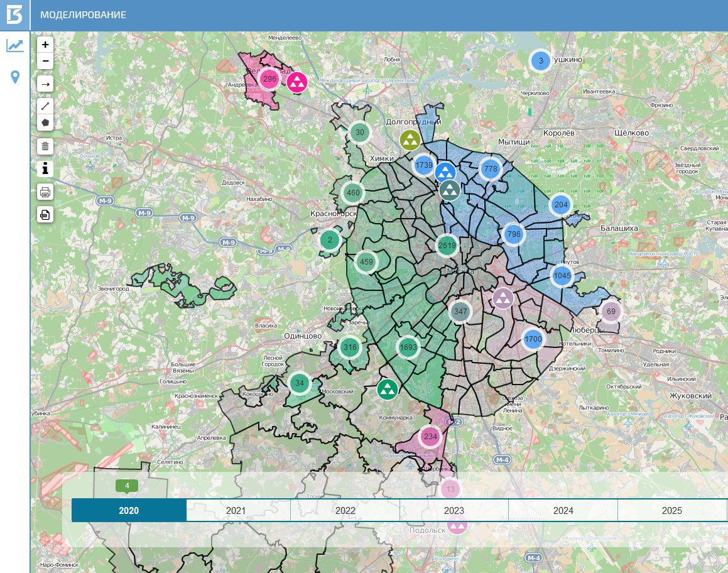This screenshot has width=728, height=573.
Task: Zoom out the map with minus button
Action: pyautogui.click(x=45, y=61)
